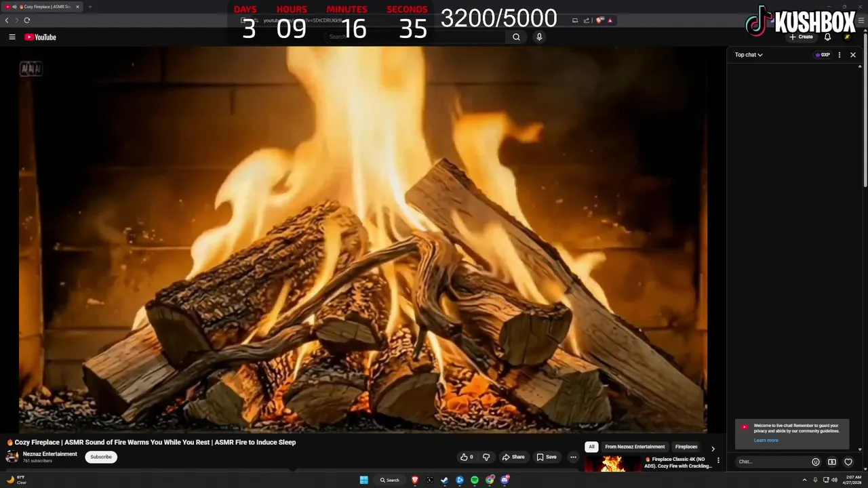Select the All filter chip
This screenshot has height=488, width=868.
(x=591, y=447)
